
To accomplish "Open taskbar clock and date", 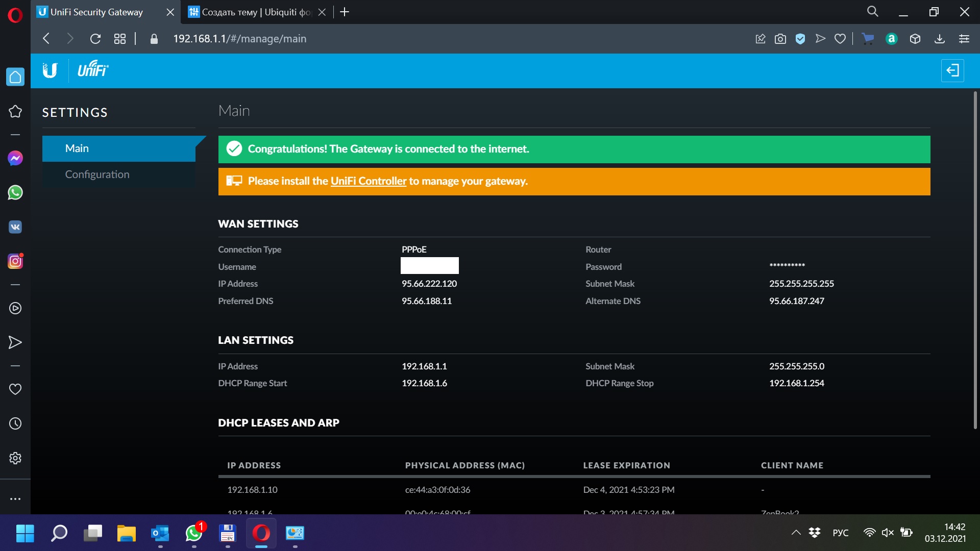I will tap(945, 533).
